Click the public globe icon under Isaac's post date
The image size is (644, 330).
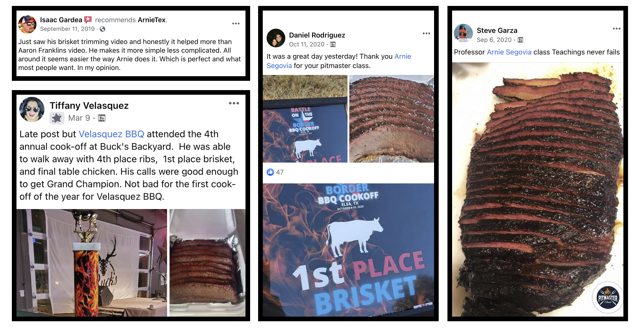(x=103, y=29)
